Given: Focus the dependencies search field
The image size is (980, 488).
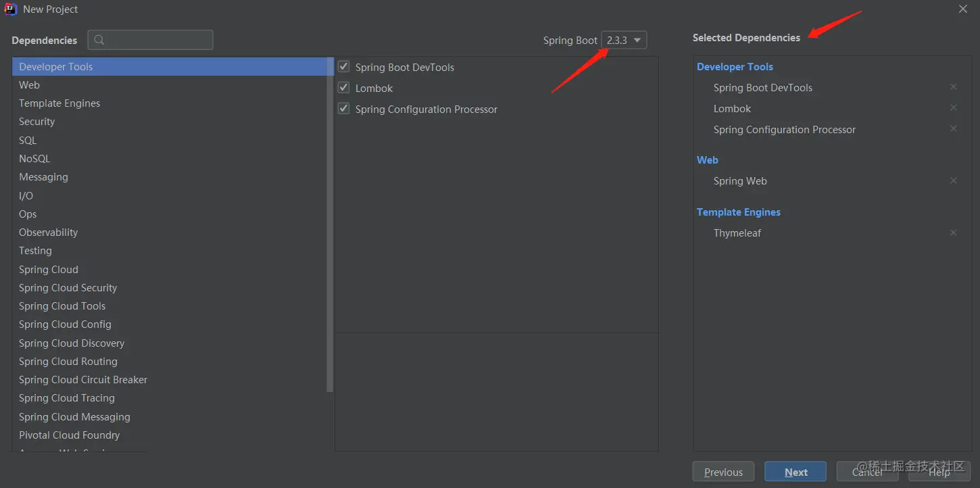Looking at the screenshot, I should click(150, 40).
